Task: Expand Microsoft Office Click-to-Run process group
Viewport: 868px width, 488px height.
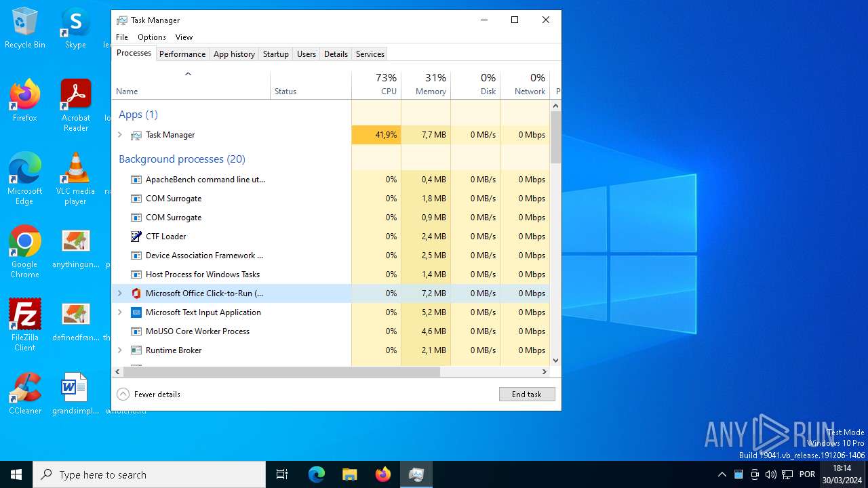Action: (x=120, y=293)
